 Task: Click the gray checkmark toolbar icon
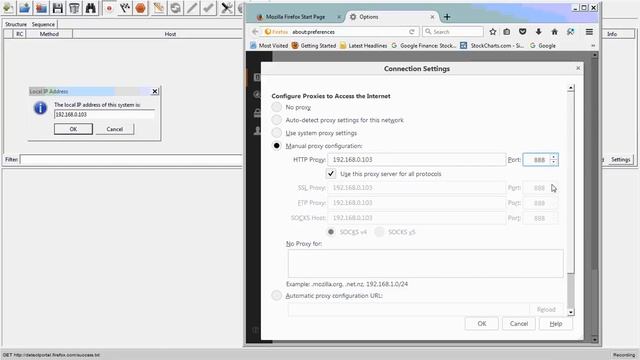209,8
